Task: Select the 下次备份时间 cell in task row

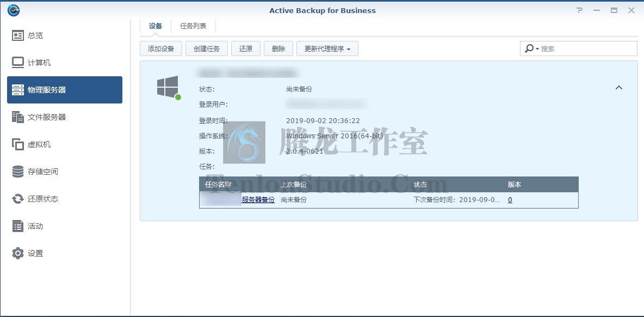Action: pyautogui.click(x=457, y=200)
